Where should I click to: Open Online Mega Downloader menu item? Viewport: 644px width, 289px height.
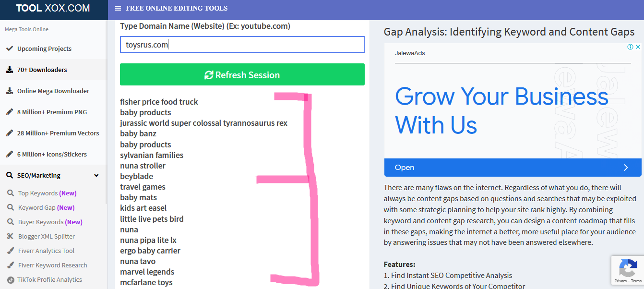point(54,91)
